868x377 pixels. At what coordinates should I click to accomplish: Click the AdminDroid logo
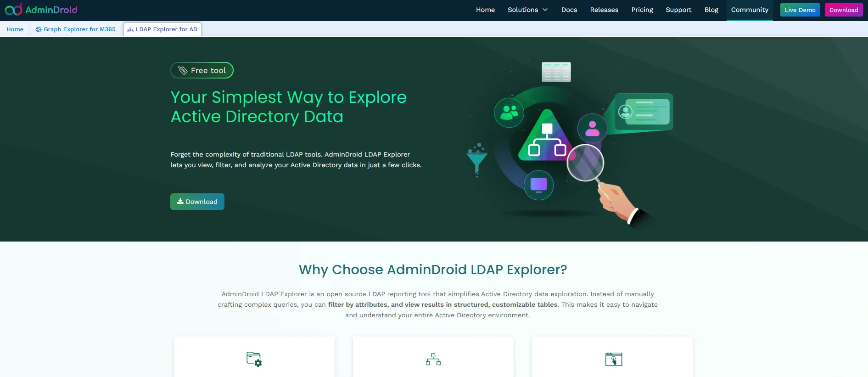click(41, 10)
